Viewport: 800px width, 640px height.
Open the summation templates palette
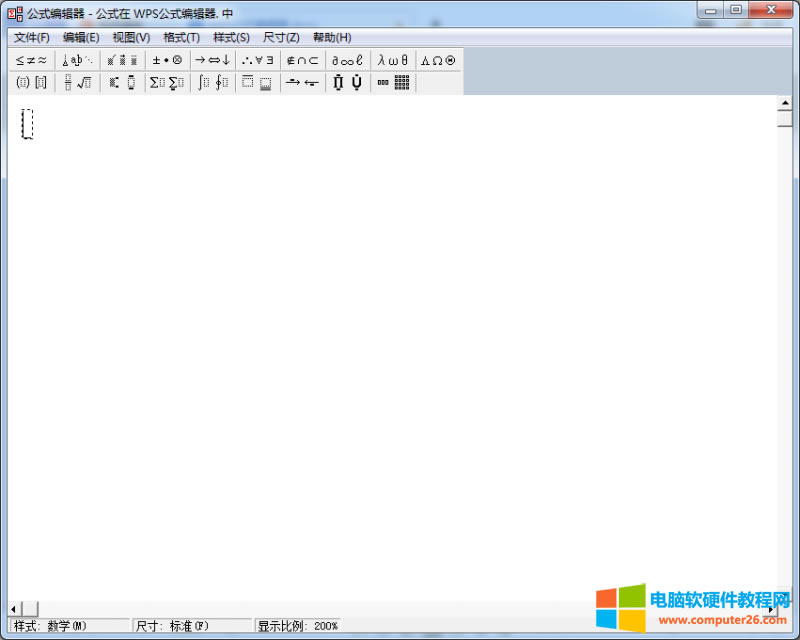coord(167,83)
